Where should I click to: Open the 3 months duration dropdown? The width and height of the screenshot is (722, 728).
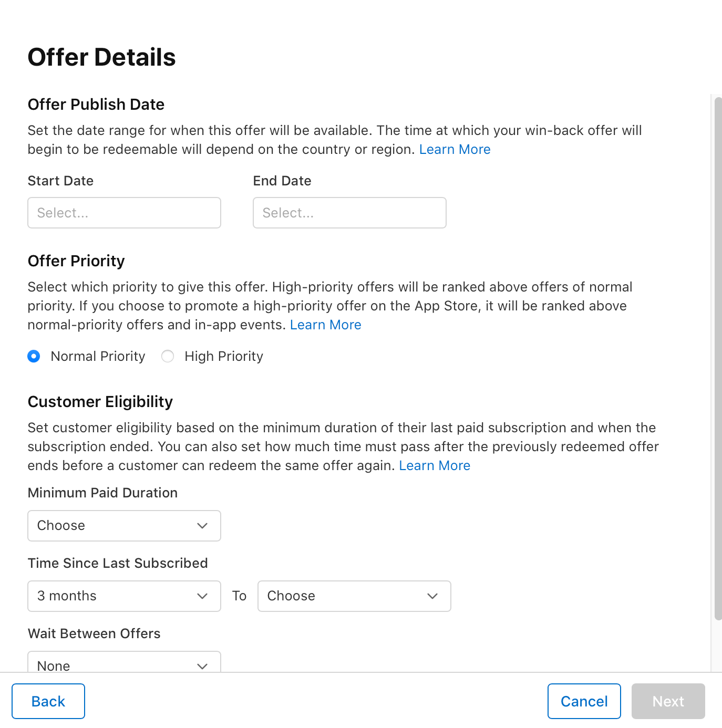[123, 596]
